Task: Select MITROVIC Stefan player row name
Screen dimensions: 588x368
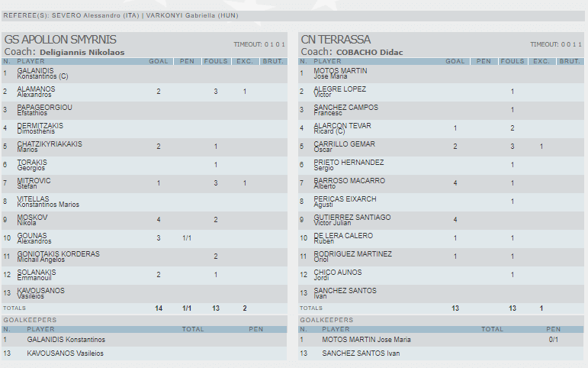Action: [x=35, y=183]
